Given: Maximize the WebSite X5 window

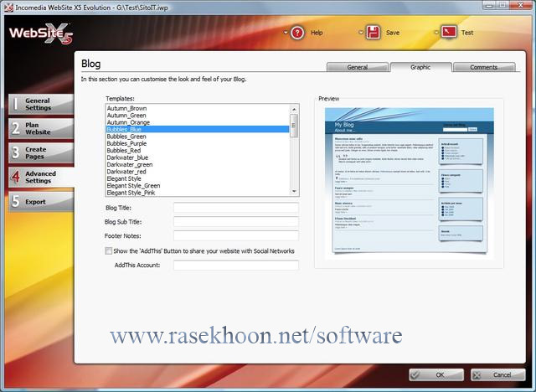Looking at the screenshot, I should pos(502,5).
